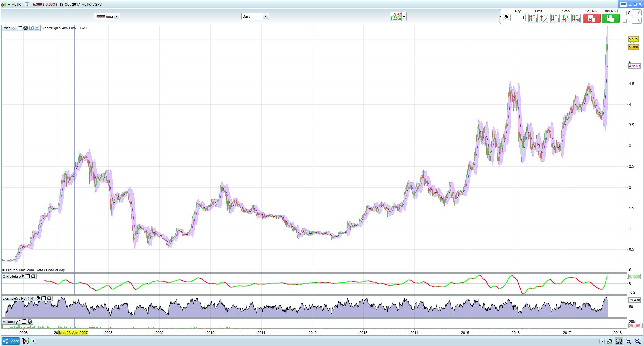Viewport: 644px width, 346px height.
Task: Click the 4.9163 moving average label
Action: point(634,66)
